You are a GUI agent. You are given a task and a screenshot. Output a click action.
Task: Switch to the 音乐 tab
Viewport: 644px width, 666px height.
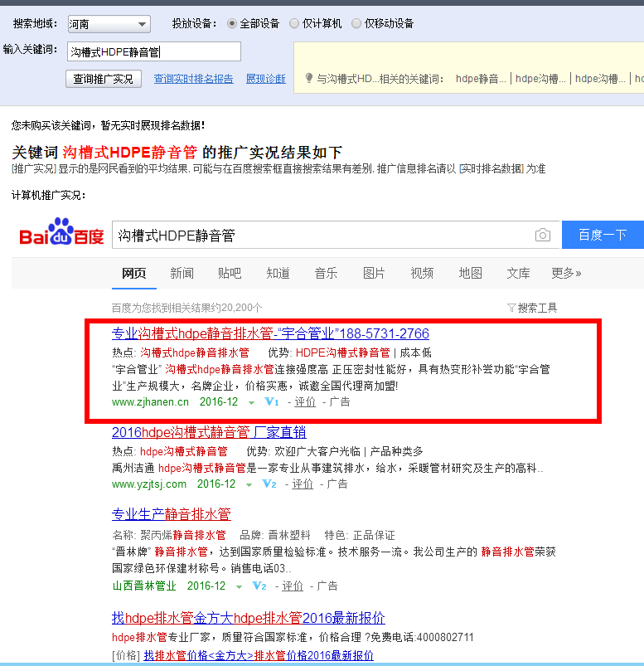click(x=326, y=273)
